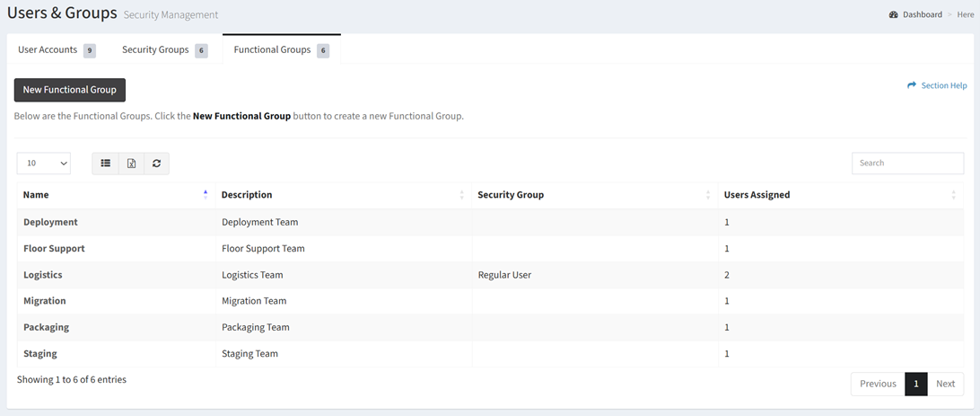Click the Previous pagination button
This screenshot has width=980, height=416.
coord(878,384)
